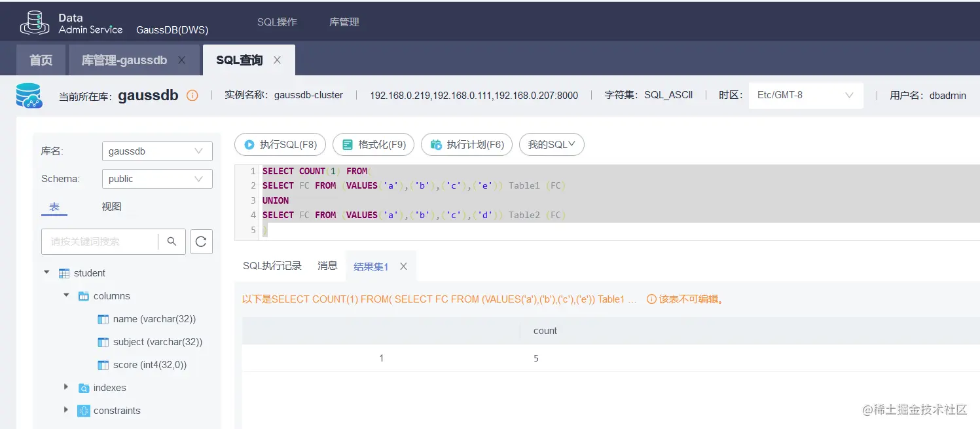Switch to the 视图 tab
Viewport: 980px width, 429px height.
[x=111, y=207]
